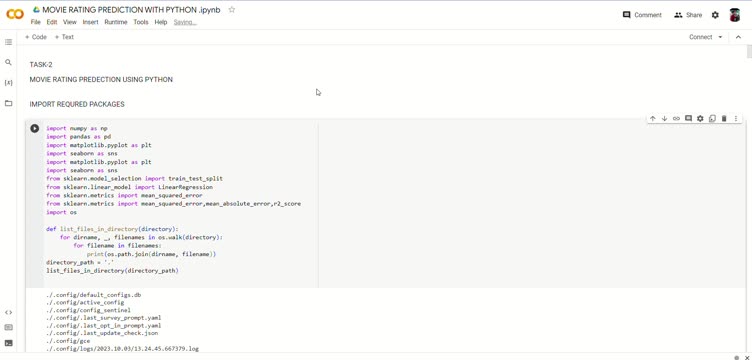
Task: Collapse the header with chevron
Action: pyautogui.click(x=738, y=37)
